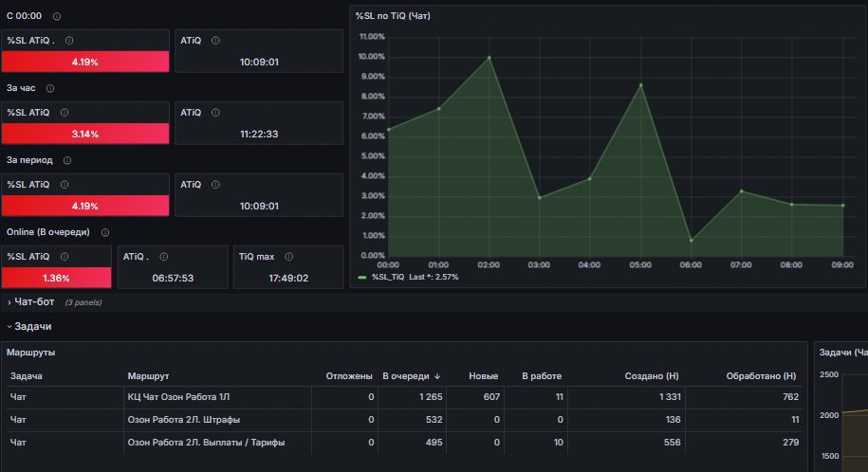The width and height of the screenshot is (868, 472).
Task: Expand the 'Чат-бот' row
Action: tap(34, 302)
